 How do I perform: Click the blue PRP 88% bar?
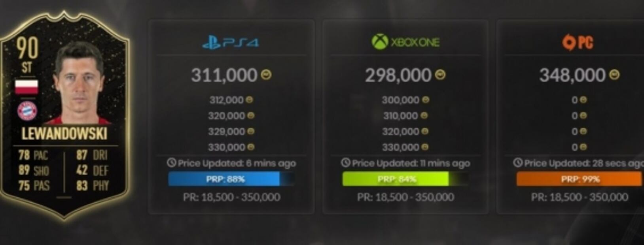click(x=225, y=179)
